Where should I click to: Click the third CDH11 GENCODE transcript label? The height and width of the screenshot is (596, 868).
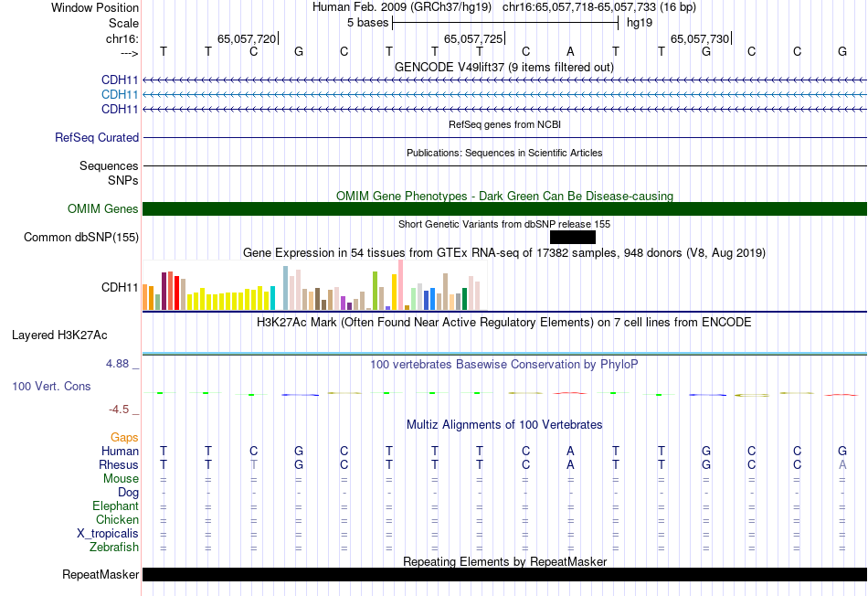click(x=120, y=109)
